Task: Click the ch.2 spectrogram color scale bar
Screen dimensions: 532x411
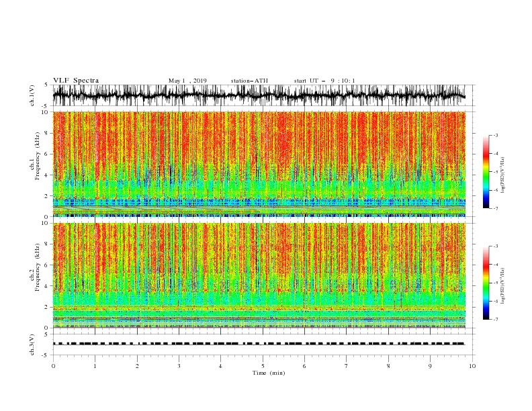Action: tap(486, 283)
